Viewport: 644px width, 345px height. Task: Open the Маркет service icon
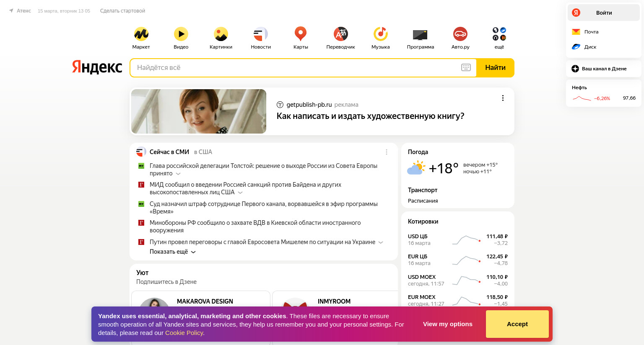click(141, 34)
